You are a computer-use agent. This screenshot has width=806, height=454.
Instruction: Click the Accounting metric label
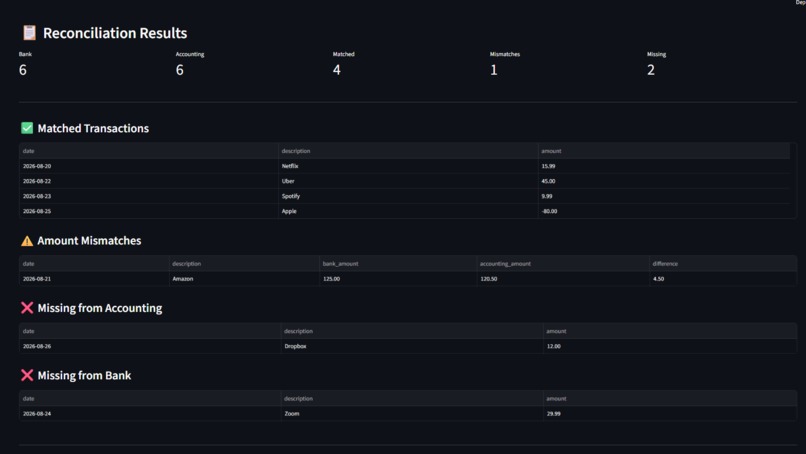pyautogui.click(x=190, y=54)
